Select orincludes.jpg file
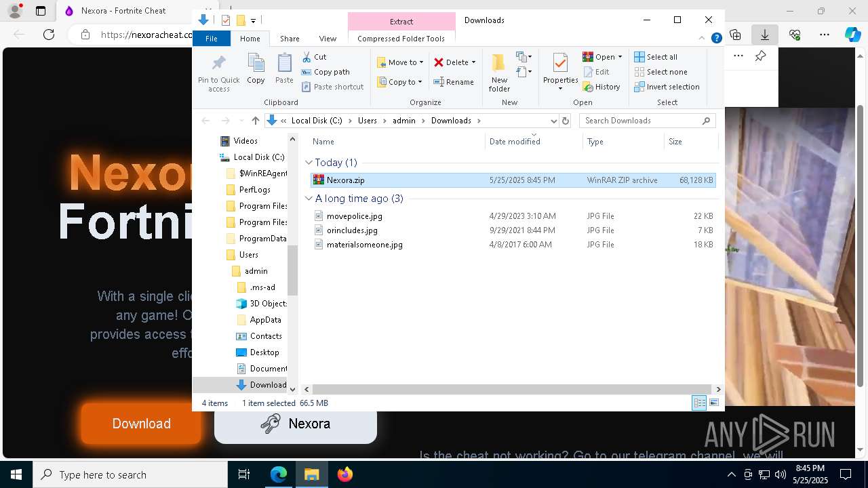The image size is (868, 488). point(513,230)
